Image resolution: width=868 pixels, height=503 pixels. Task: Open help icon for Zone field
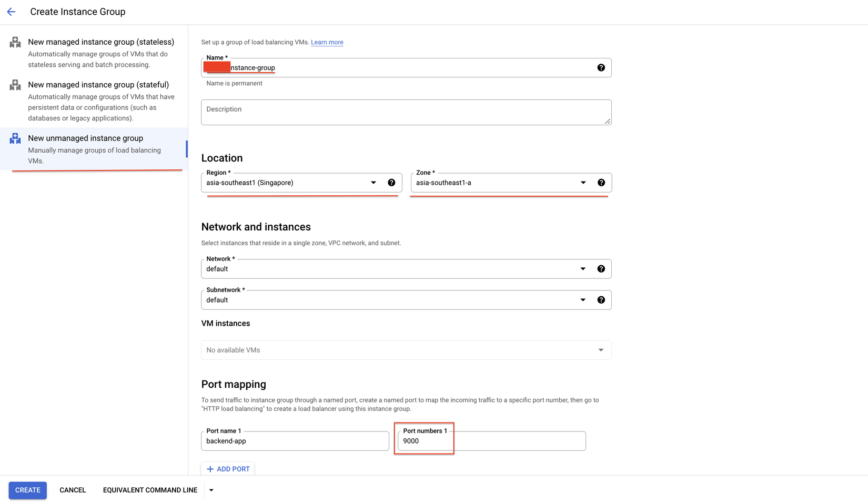(601, 183)
